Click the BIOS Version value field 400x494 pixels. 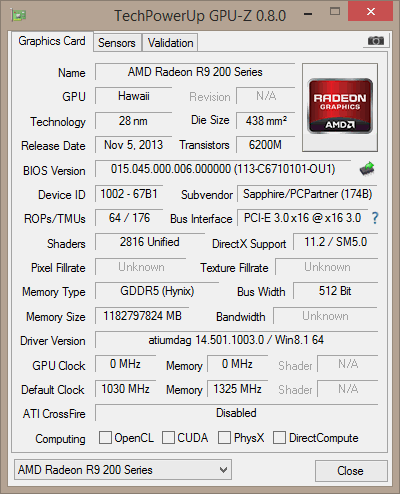pos(223,169)
